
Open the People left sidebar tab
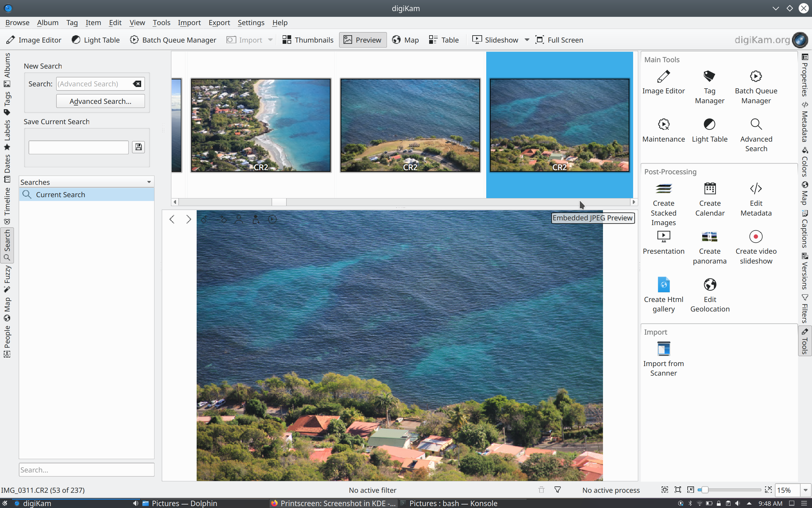pyautogui.click(x=7, y=341)
